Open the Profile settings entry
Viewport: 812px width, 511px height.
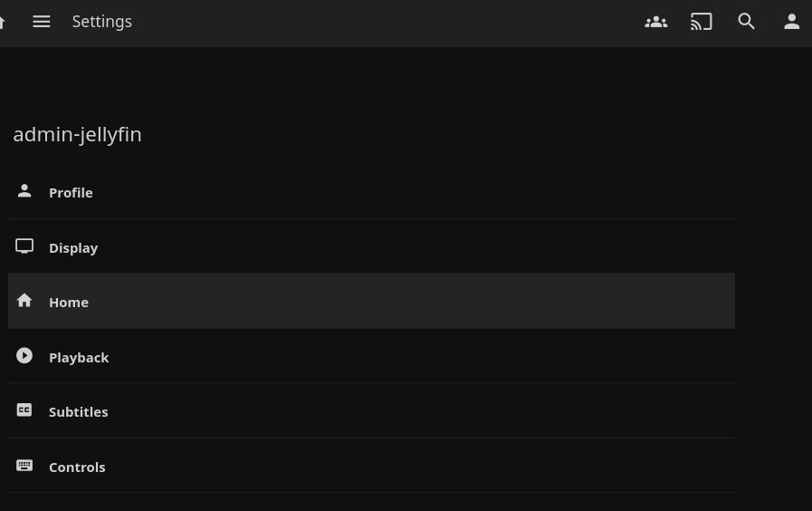[71, 192]
